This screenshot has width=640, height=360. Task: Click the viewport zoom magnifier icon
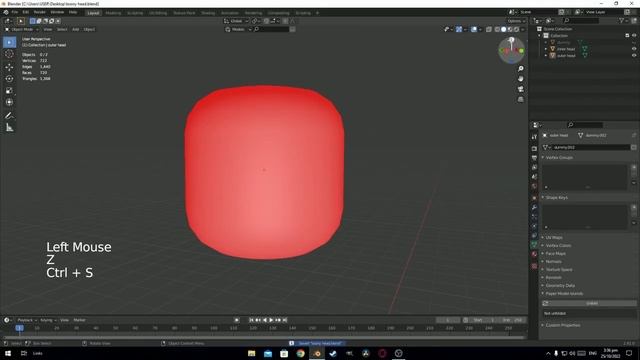(x=520, y=69)
